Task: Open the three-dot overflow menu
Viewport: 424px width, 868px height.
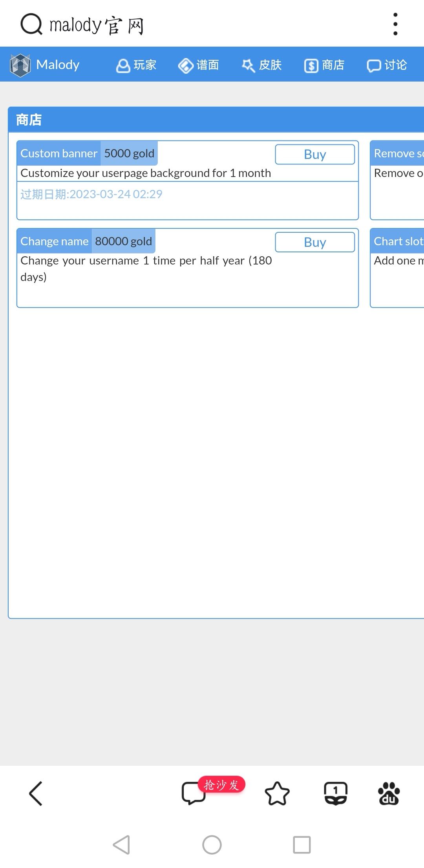Action: [x=395, y=24]
